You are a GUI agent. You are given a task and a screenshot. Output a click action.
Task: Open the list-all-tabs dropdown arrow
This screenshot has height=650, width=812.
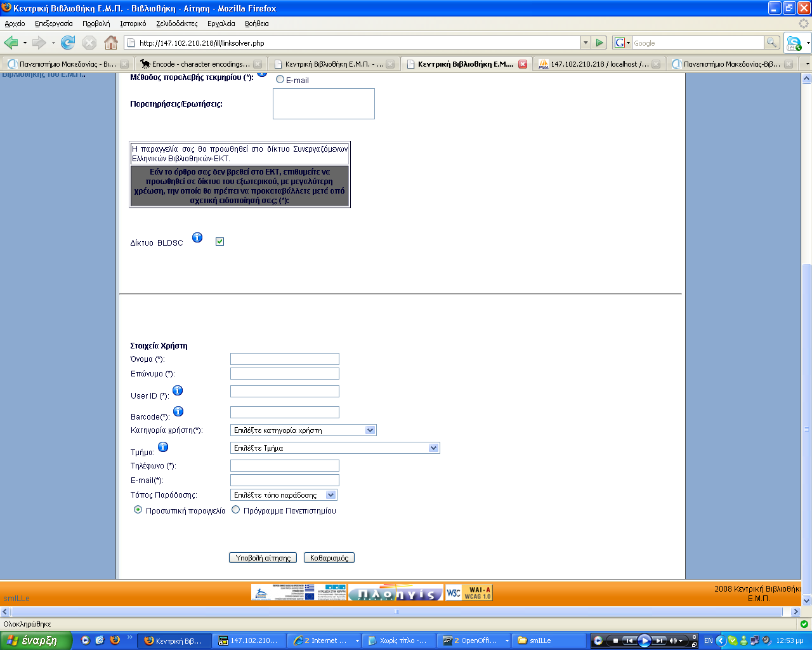point(807,64)
